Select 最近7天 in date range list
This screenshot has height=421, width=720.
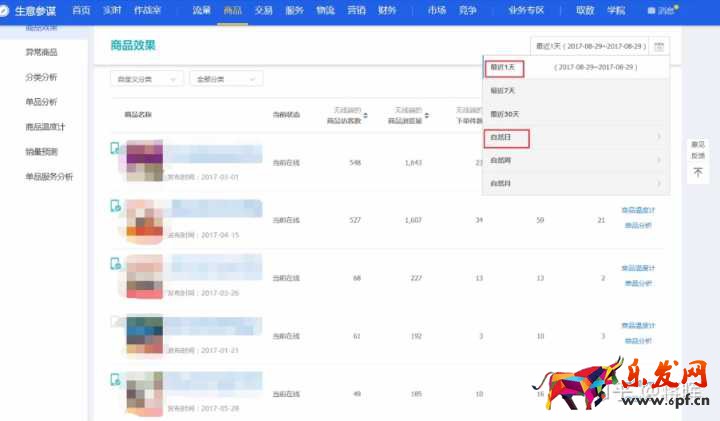[x=503, y=90]
